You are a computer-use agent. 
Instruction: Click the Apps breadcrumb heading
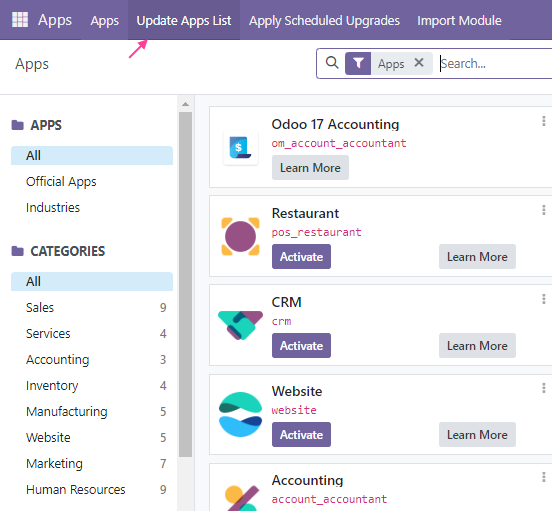[x=32, y=64]
